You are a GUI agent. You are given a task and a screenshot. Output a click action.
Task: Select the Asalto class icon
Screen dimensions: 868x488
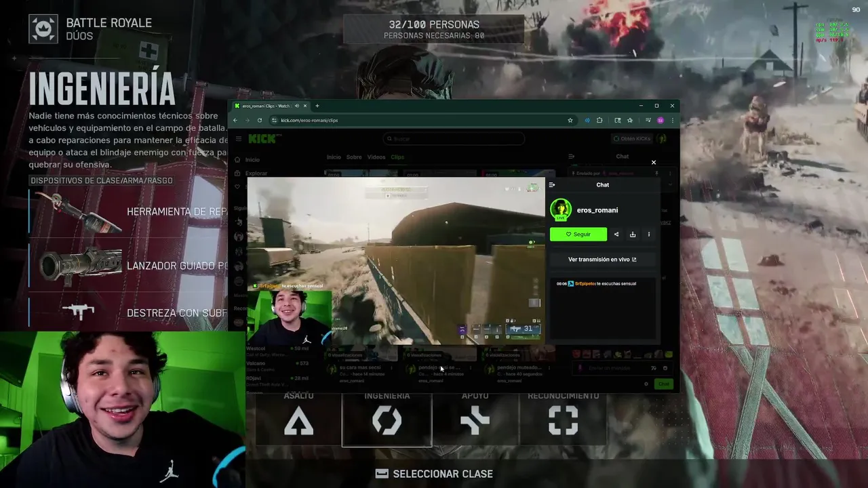pos(299,420)
